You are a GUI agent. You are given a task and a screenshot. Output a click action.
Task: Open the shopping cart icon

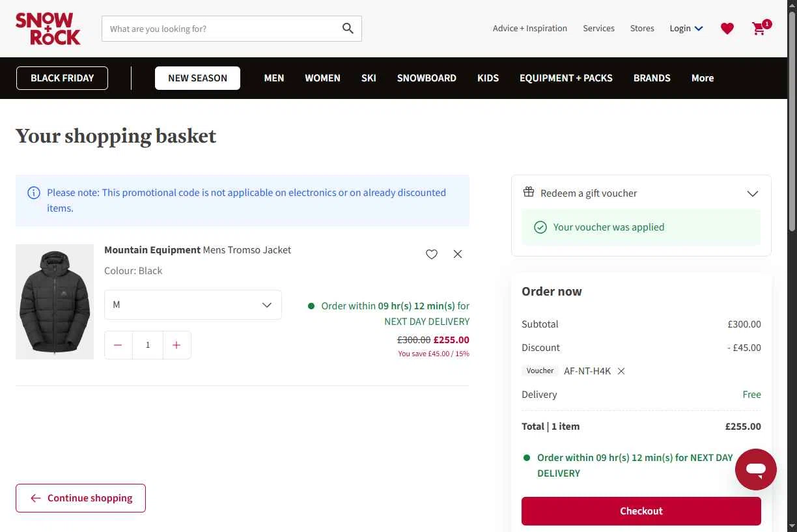click(x=761, y=28)
